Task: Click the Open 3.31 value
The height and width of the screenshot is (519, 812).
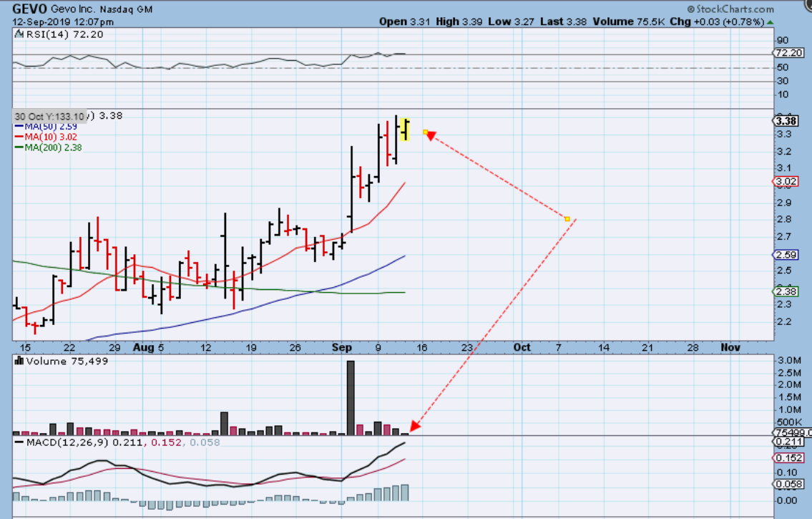Action: [404, 21]
